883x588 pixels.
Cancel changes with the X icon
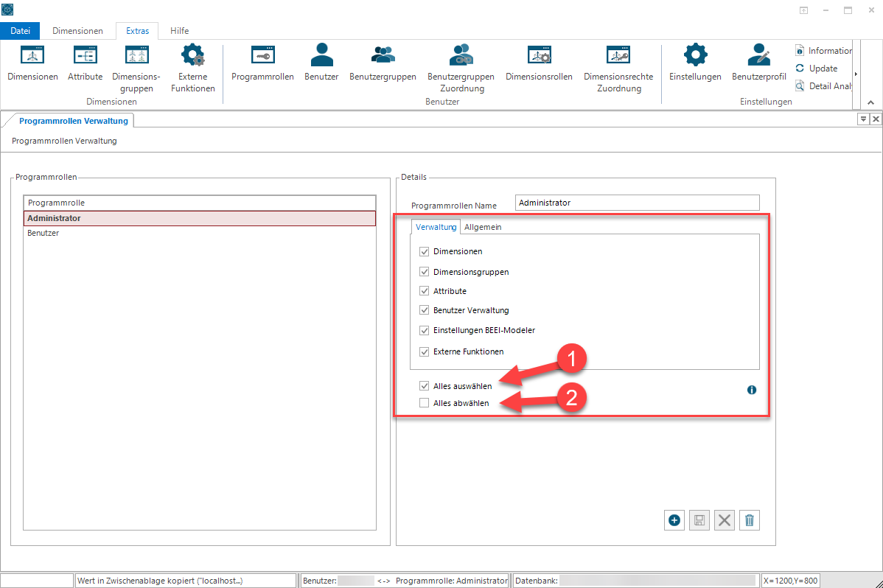725,520
